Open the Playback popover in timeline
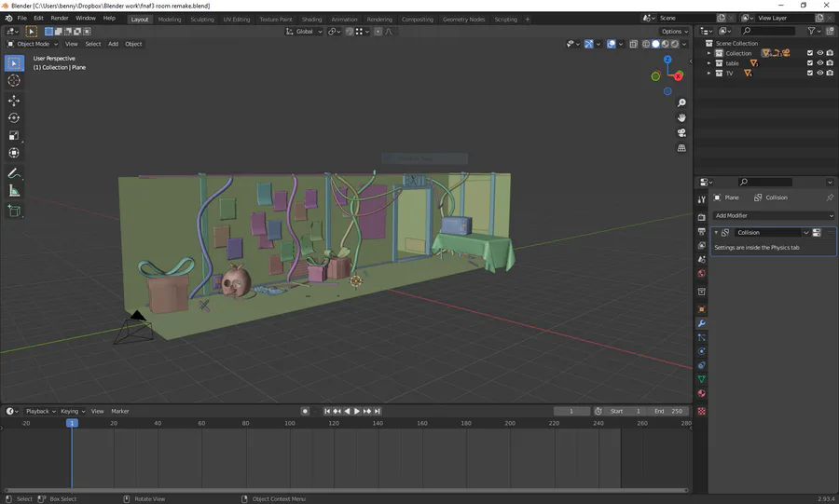 point(40,411)
